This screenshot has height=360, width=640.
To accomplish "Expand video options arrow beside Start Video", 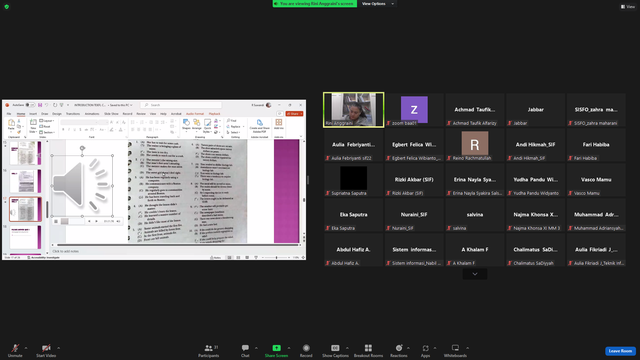I will [x=59, y=348].
